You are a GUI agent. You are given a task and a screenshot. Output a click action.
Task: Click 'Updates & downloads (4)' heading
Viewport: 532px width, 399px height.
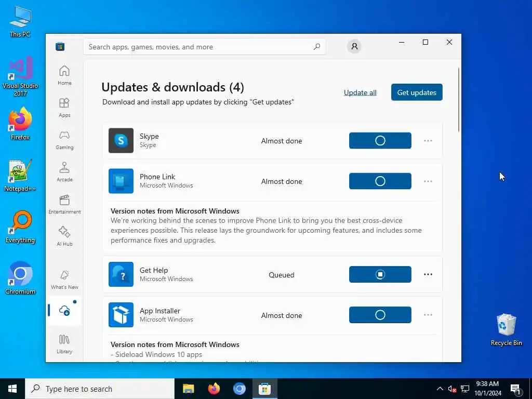(172, 87)
